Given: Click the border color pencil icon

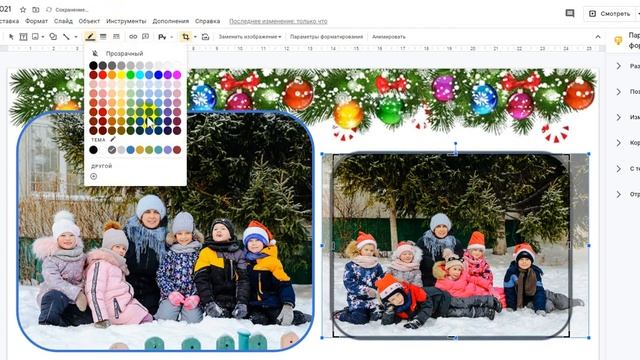Looking at the screenshot, I should point(90,37).
